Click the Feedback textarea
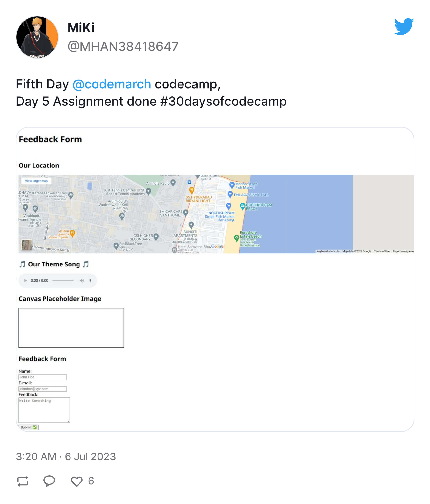The width and height of the screenshot is (430, 504). click(x=44, y=410)
